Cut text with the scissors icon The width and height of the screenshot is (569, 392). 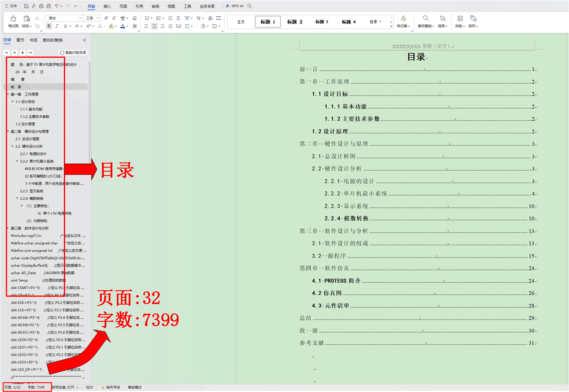37,18
